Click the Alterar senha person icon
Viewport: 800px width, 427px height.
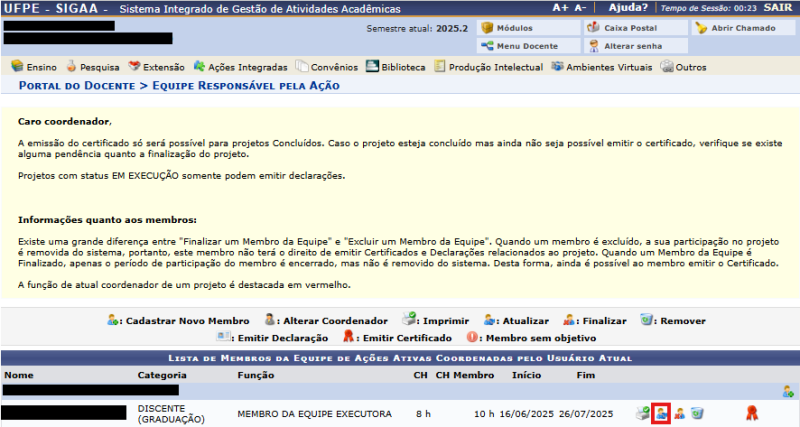pos(594,46)
